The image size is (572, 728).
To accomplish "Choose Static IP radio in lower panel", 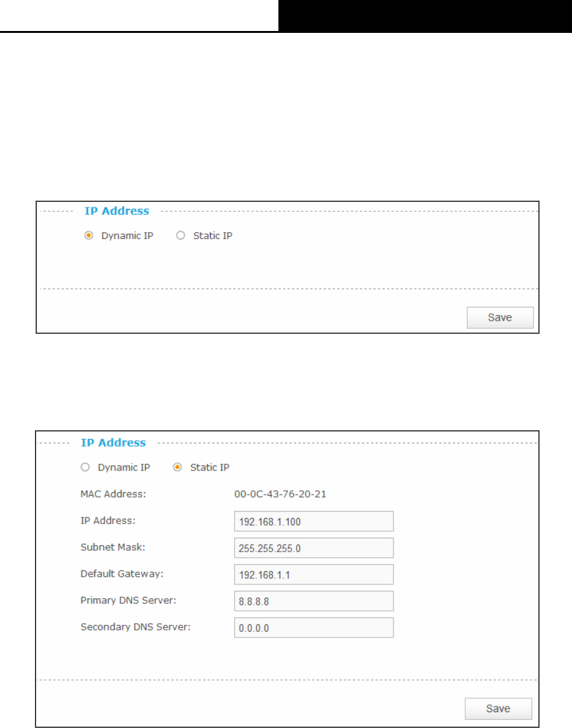I will point(177,467).
